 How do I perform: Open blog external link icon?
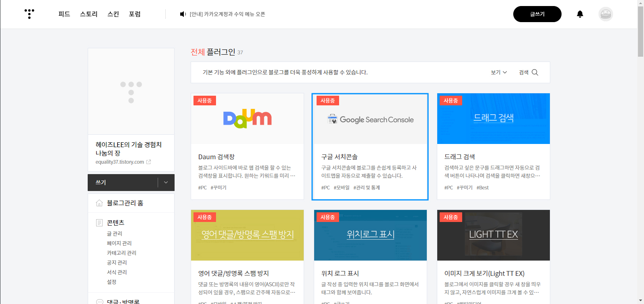pyautogui.click(x=148, y=162)
